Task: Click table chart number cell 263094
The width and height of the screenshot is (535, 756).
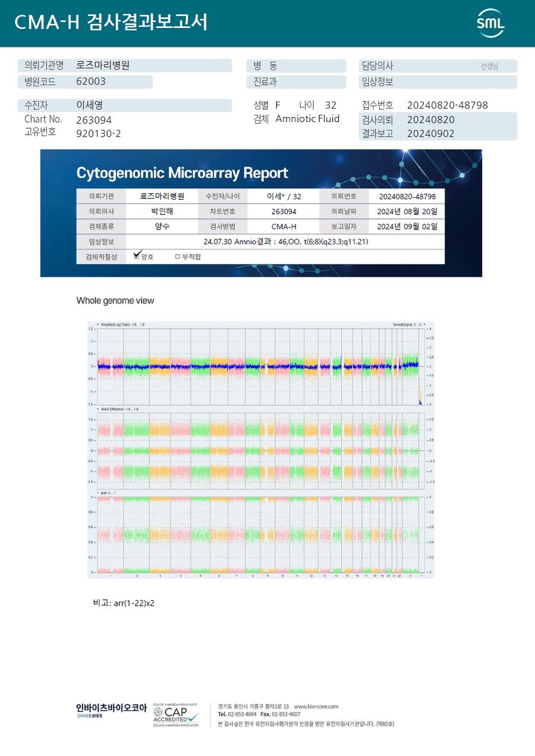Action: (284, 211)
